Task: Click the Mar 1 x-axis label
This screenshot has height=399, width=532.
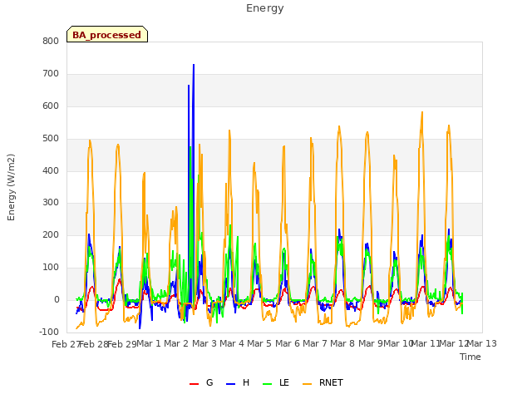Action: 149,343
